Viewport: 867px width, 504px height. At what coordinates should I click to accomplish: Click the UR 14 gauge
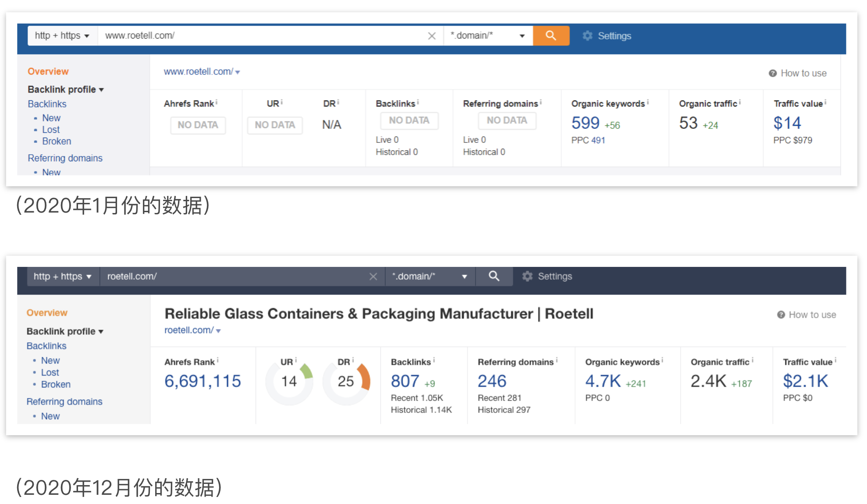click(289, 381)
